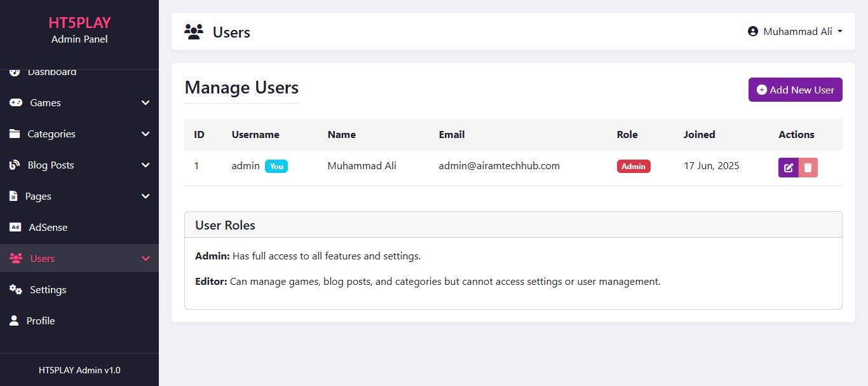Open the Muhammad Ali account dropdown

pyautogui.click(x=796, y=31)
